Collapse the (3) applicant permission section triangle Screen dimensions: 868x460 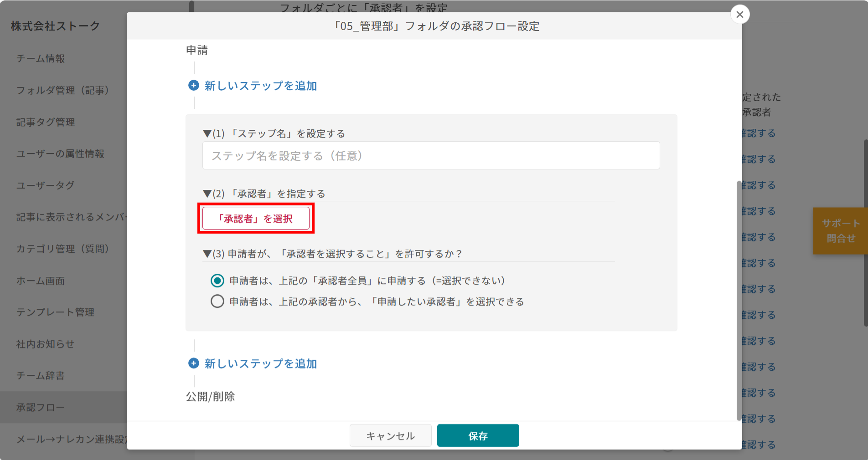pos(207,254)
